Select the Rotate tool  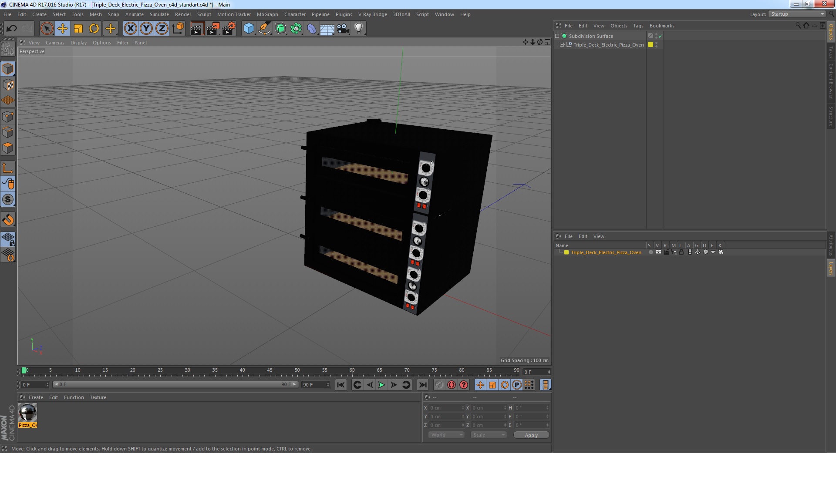click(x=94, y=29)
